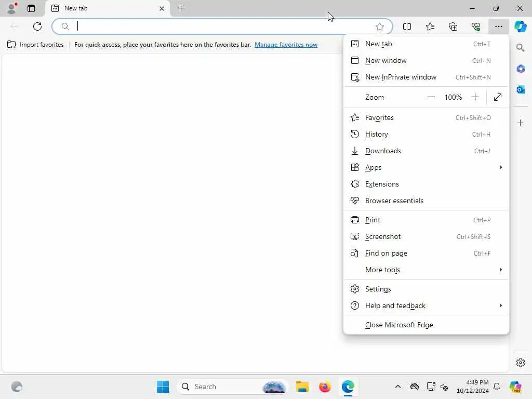Click the taskbar Search box

pos(232,387)
